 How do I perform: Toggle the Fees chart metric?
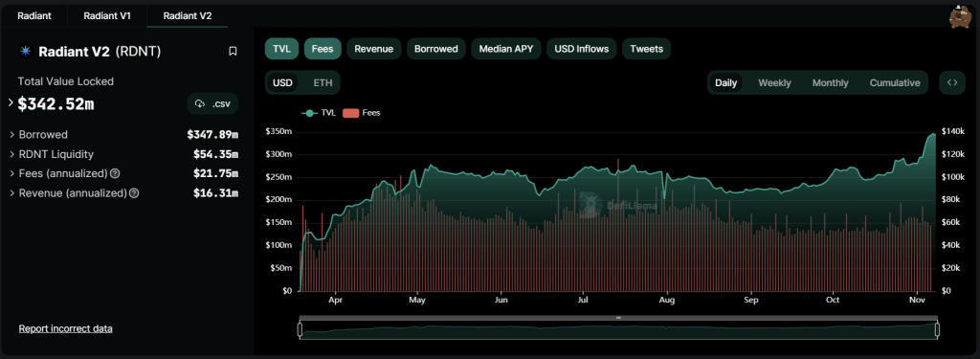(x=323, y=49)
